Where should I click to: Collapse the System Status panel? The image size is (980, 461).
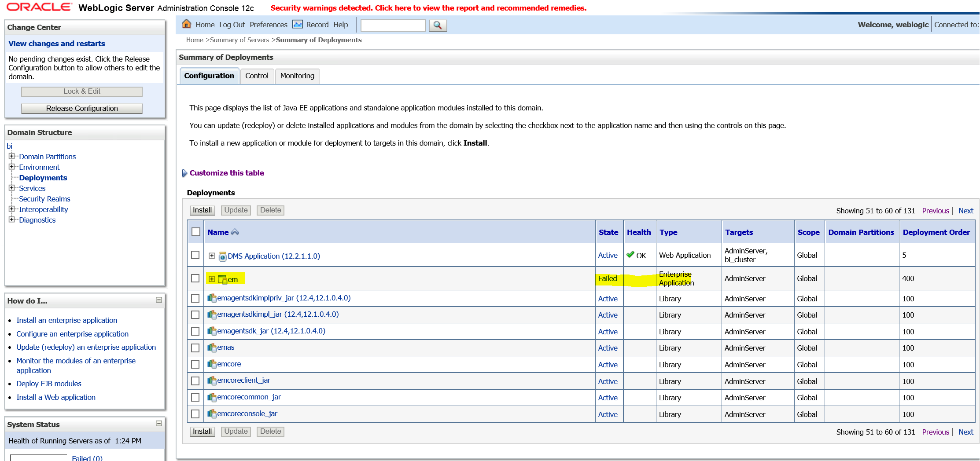coord(159,424)
